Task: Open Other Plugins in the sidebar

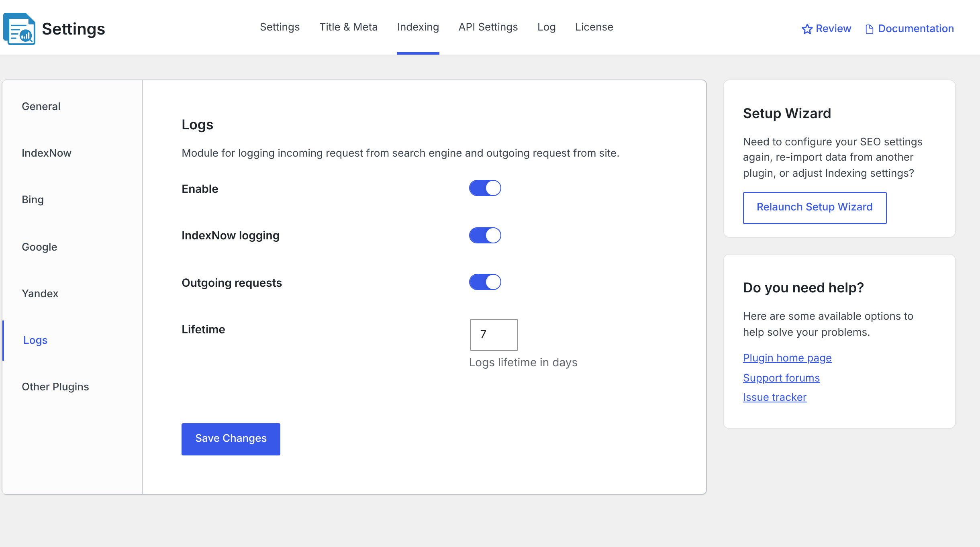Action: 55,387
